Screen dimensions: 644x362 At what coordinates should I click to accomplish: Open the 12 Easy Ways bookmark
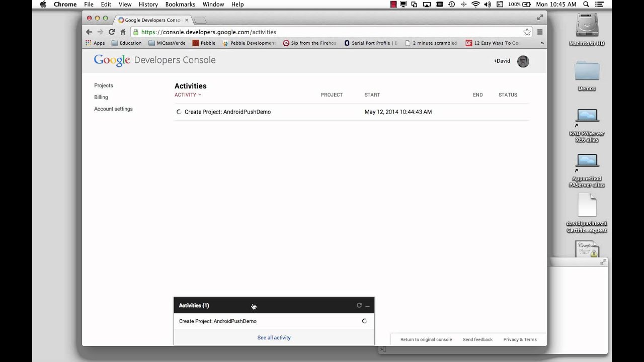(x=492, y=43)
